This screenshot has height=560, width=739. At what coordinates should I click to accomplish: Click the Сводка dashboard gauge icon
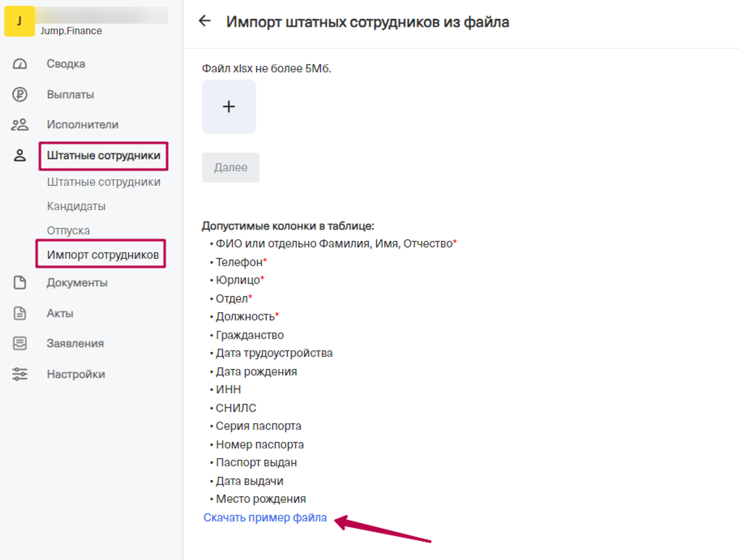[x=20, y=64]
